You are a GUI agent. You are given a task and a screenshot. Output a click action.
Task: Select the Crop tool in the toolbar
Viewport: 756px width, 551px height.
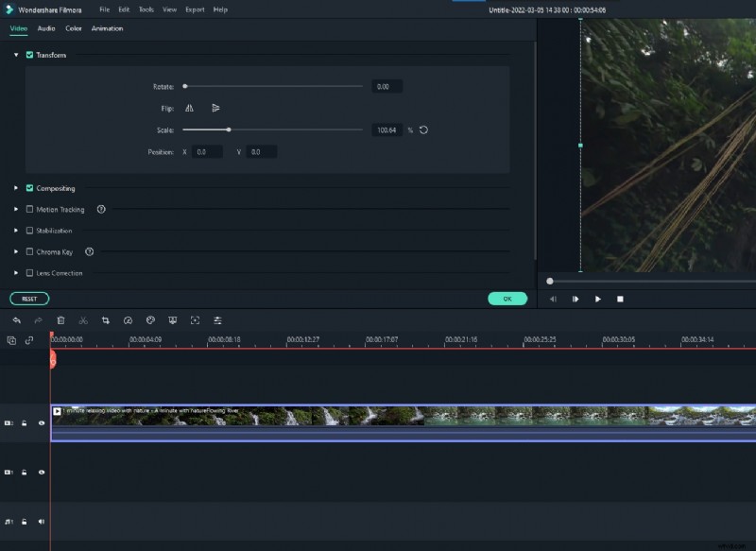pyautogui.click(x=104, y=320)
